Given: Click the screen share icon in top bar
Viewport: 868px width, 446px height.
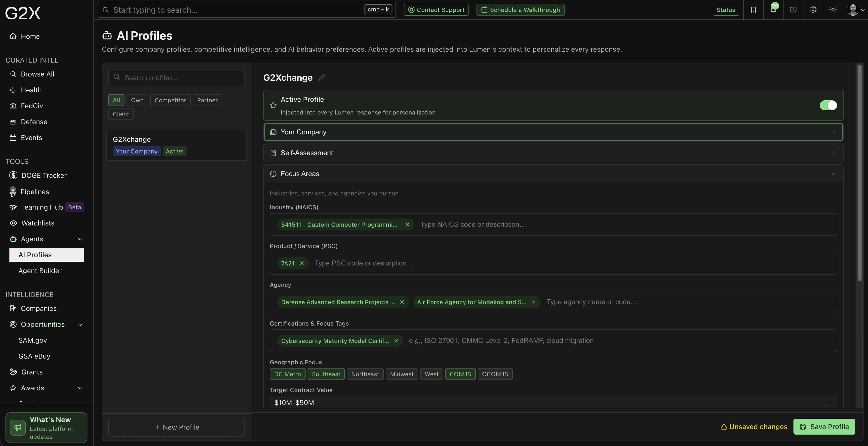Looking at the screenshot, I should tap(793, 10).
